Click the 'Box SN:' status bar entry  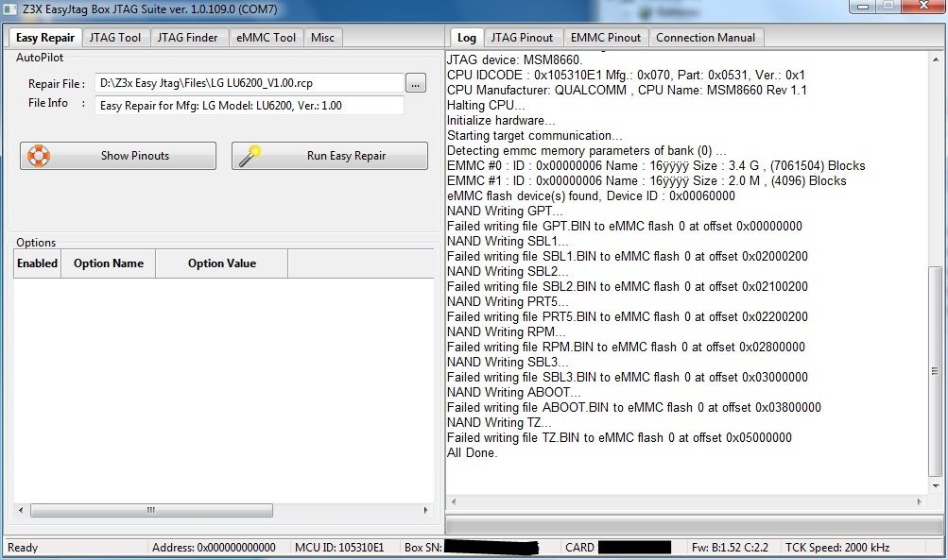pos(423,548)
